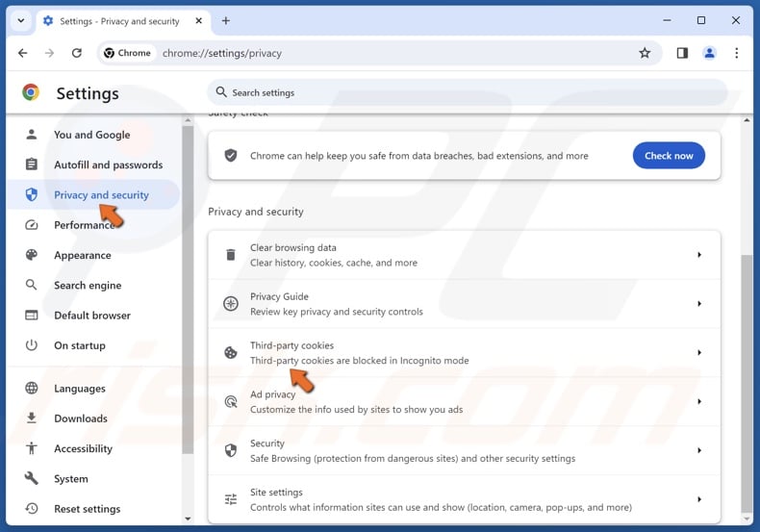Open Appearance settings

(x=94, y=255)
